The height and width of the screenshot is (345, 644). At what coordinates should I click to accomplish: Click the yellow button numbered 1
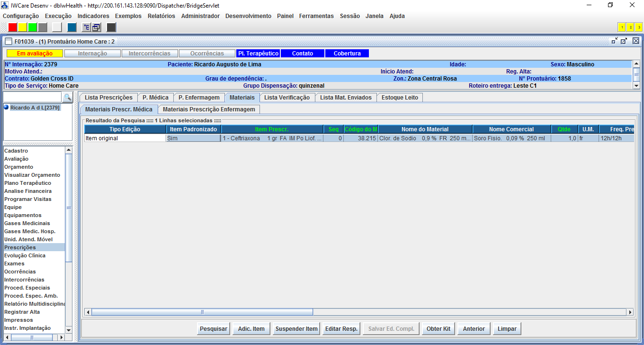[x=622, y=27]
